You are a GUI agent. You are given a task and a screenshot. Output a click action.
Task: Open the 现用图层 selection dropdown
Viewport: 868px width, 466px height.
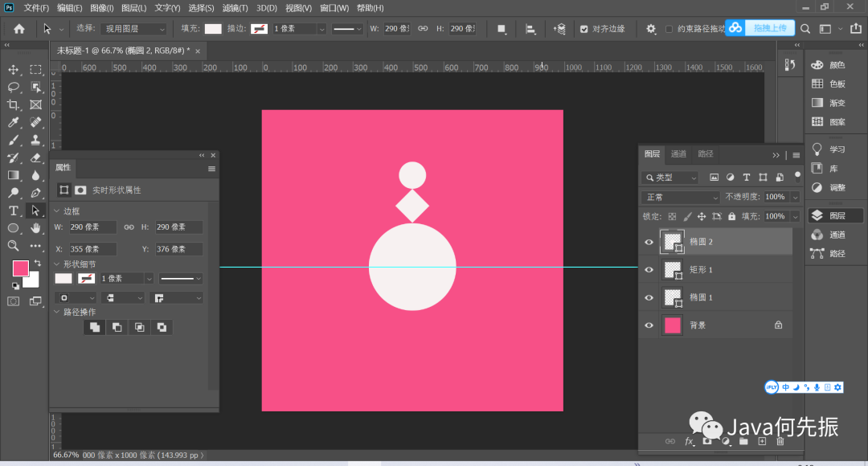(134, 29)
